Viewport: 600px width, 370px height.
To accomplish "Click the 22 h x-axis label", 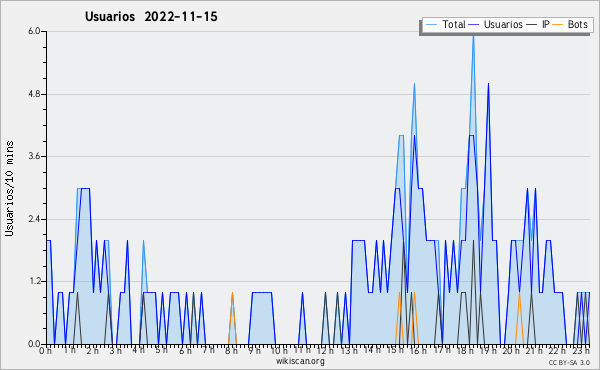I will (x=557, y=351).
